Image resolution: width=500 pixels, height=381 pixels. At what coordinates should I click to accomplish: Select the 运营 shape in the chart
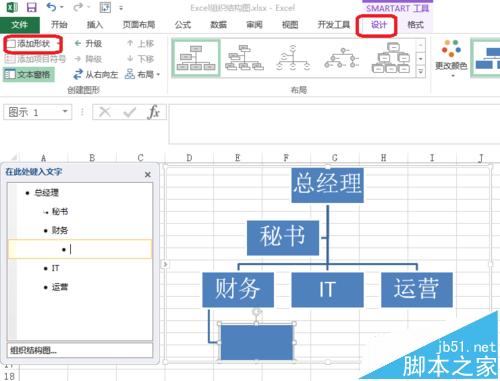[x=417, y=290]
